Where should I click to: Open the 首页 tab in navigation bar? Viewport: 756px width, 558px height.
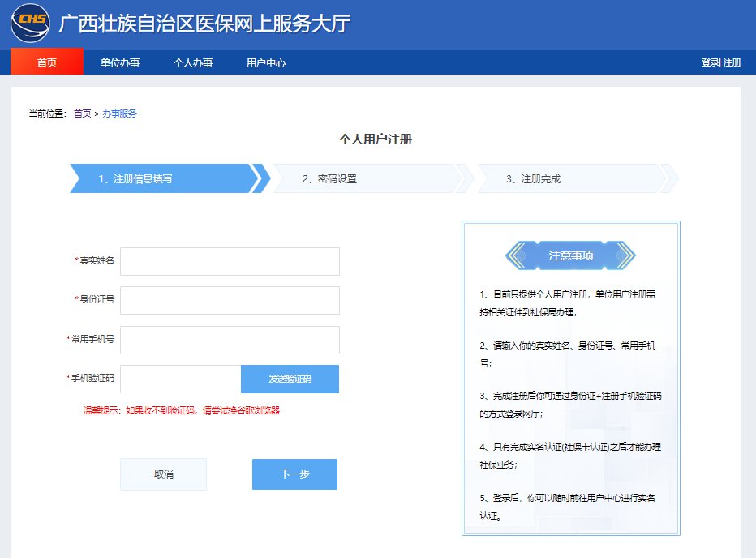47,62
